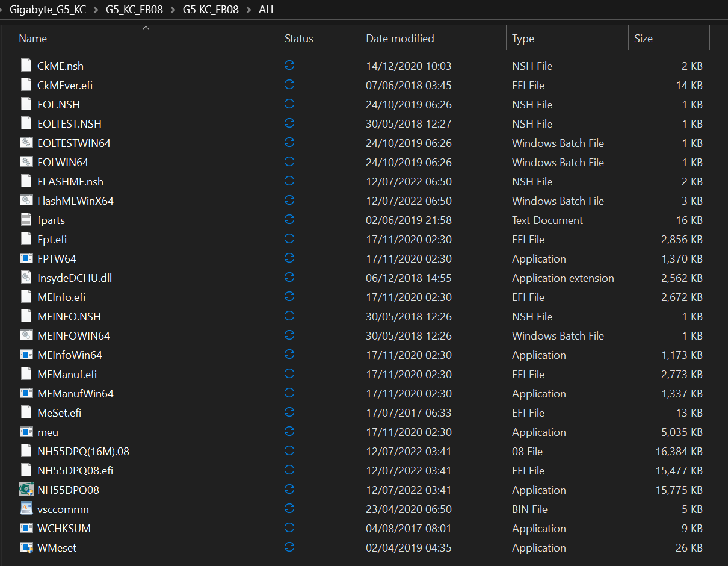
Task: Click the 15,775 KB size of NH55DPQ08
Action: pyautogui.click(x=679, y=490)
